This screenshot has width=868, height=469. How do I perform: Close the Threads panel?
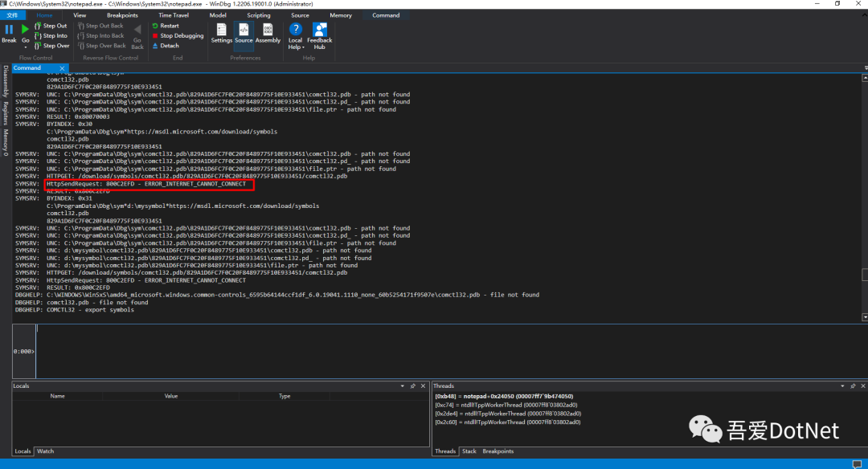coord(863,386)
